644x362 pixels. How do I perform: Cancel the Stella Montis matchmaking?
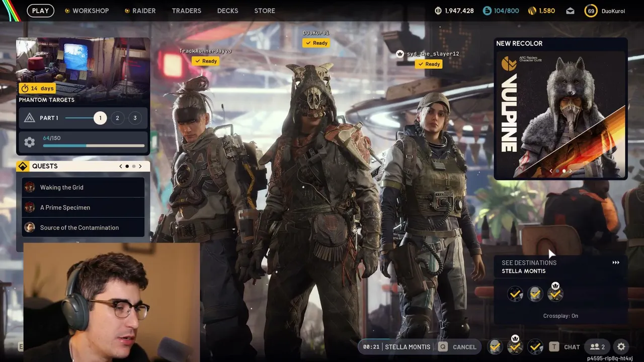pos(464,347)
